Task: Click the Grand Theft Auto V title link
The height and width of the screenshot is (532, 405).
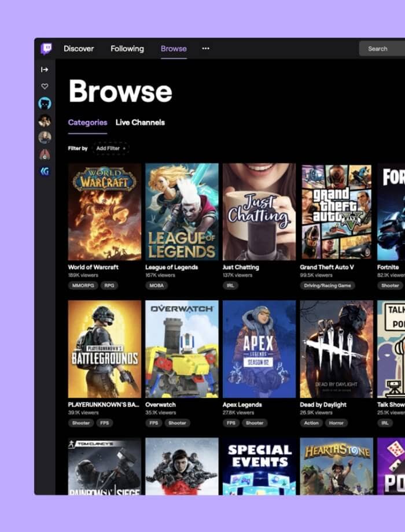Action: click(x=327, y=267)
